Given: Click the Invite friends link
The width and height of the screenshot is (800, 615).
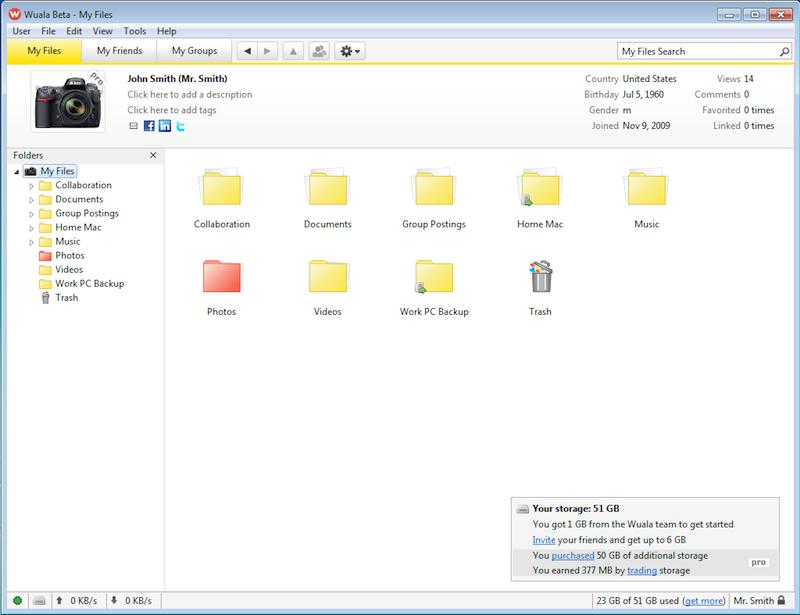Looking at the screenshot, I should [x=544, y=540].
